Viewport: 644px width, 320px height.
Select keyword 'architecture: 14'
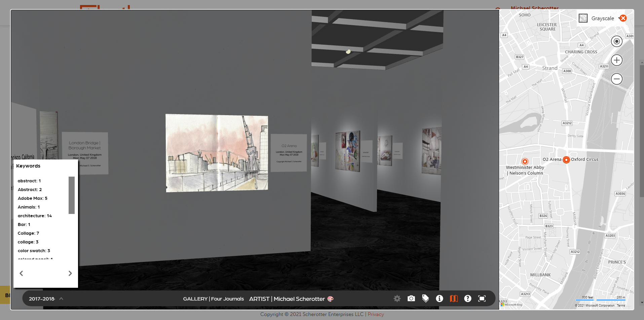click(x=35, y=216)
